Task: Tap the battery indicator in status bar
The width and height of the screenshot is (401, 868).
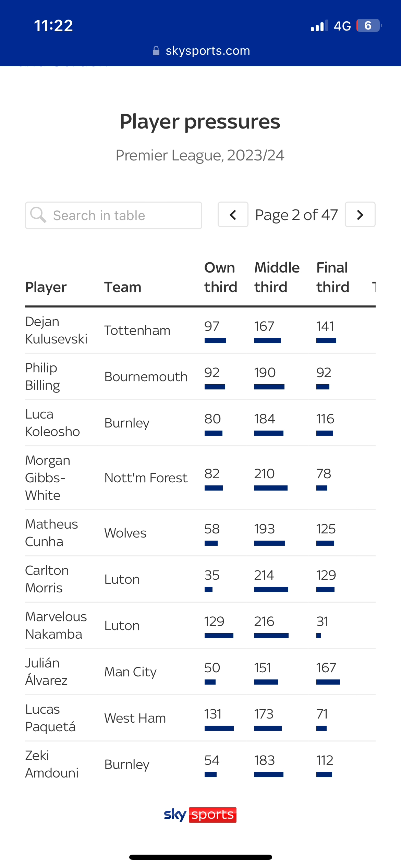Action: coord(369,25)
